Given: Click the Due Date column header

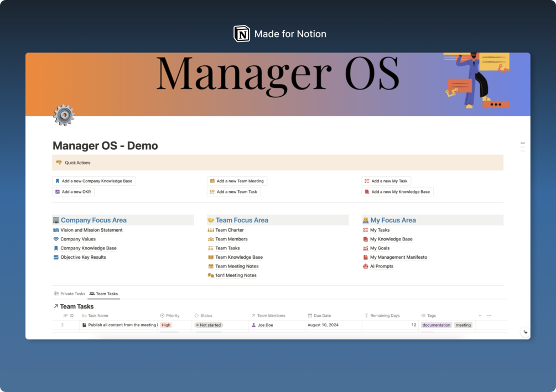Looking at the screenshot, I should 319,316.
